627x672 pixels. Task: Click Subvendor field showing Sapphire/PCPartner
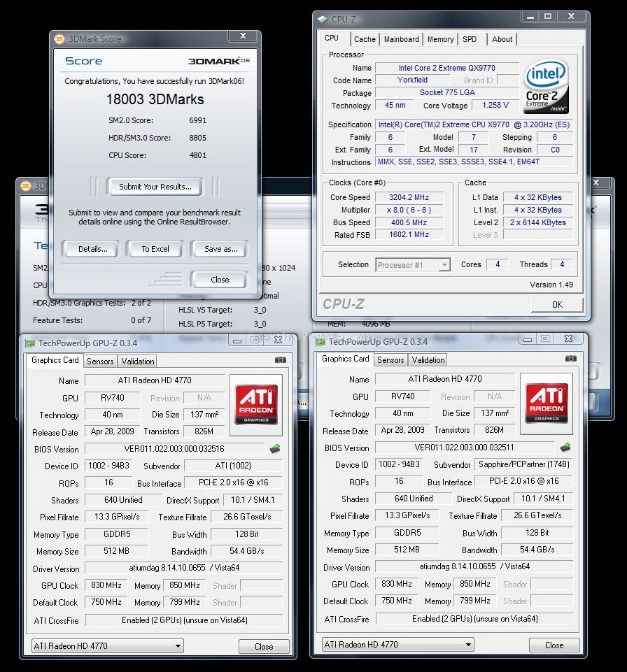pyautogui.click(x=523, y=464)
